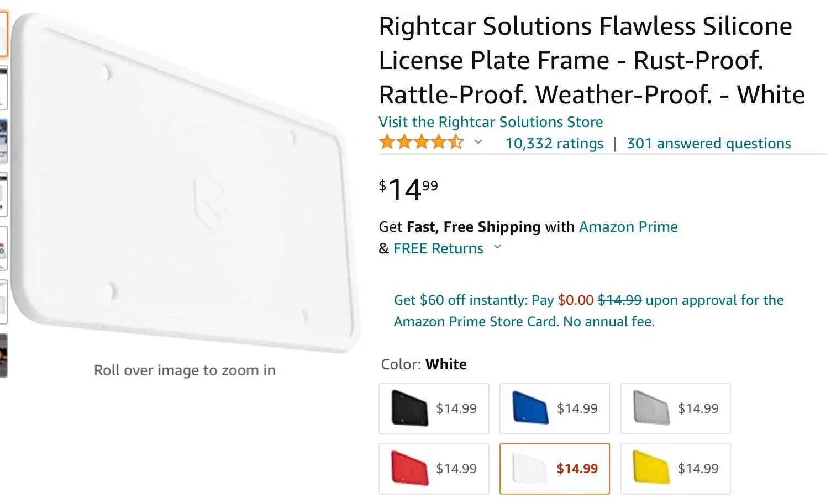Select the first highlighted image thumbnail

pyautogui.click(x=3, y=34)
